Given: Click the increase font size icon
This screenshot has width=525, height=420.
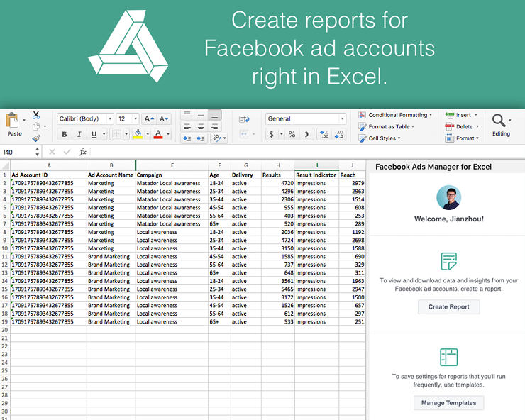Looking at the screenshot, I should [148, 119].
